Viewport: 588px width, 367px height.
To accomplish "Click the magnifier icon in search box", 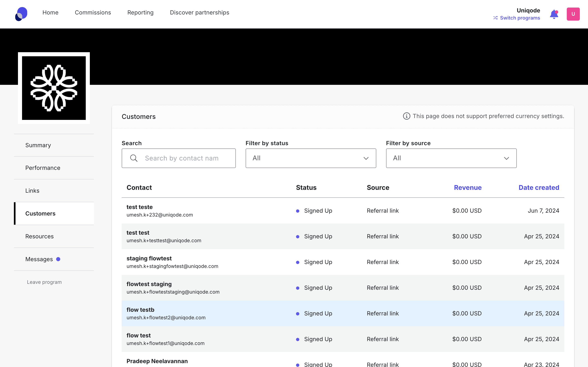I will [x=134, y=158].
